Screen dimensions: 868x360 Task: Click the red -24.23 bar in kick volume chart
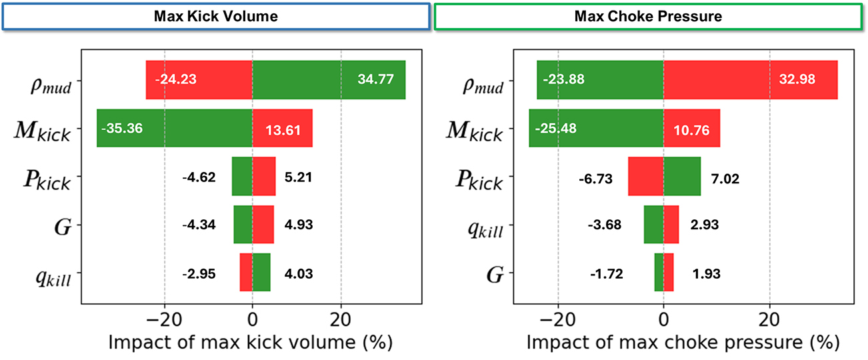pyautogui.click(x=199, y=79)
